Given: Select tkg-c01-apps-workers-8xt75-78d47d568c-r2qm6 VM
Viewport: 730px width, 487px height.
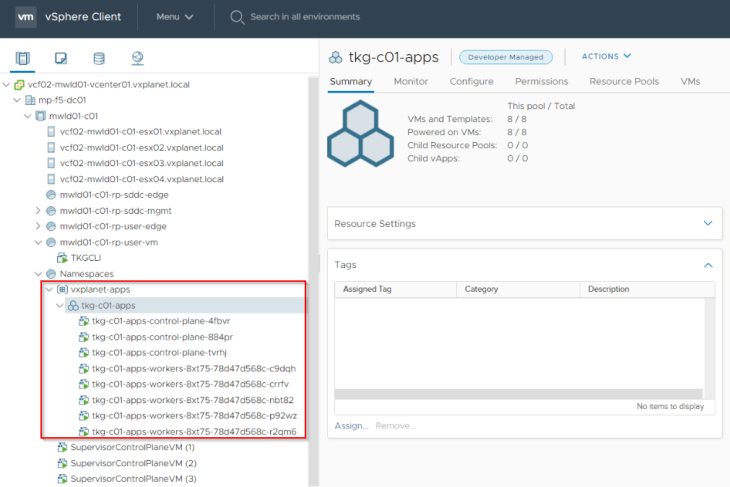Looking at the screenshot, I should [x=194, y=432].
